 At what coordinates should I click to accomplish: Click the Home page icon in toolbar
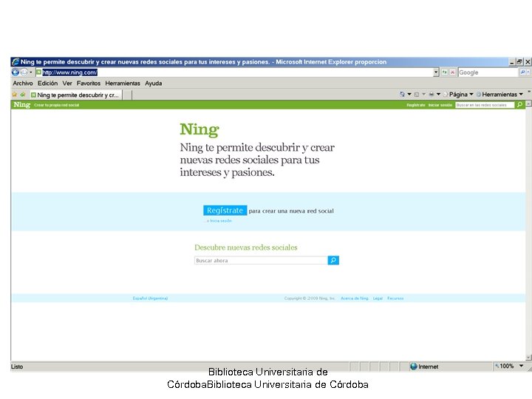click(x=402, y=95)
